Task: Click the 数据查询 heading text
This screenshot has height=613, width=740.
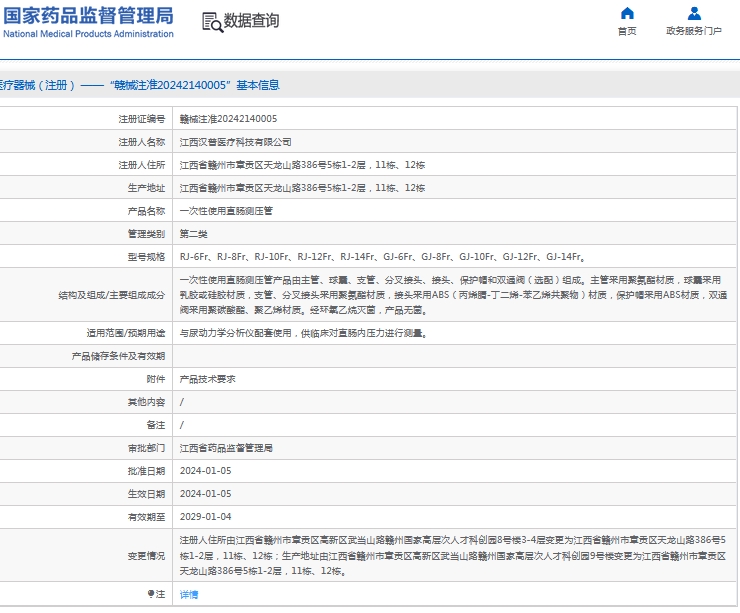Action: click(x=251, y=20)
